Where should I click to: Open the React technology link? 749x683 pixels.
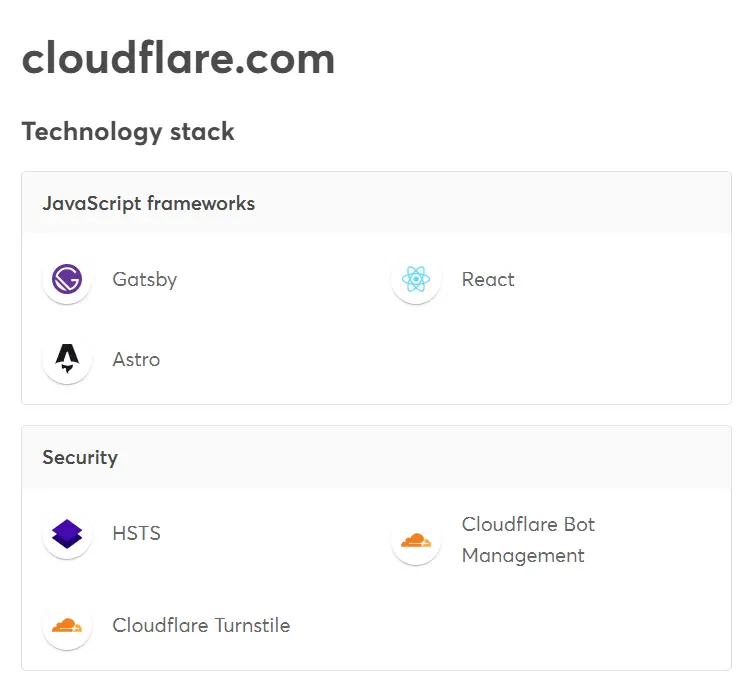(488, 279)
